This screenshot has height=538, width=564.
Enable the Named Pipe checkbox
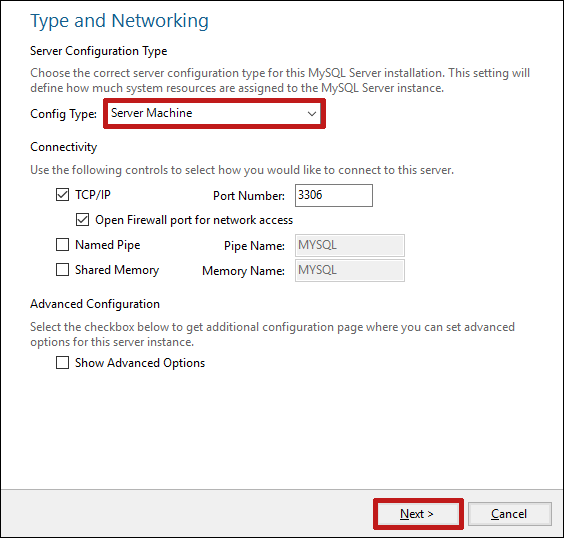tap(62, 245)
